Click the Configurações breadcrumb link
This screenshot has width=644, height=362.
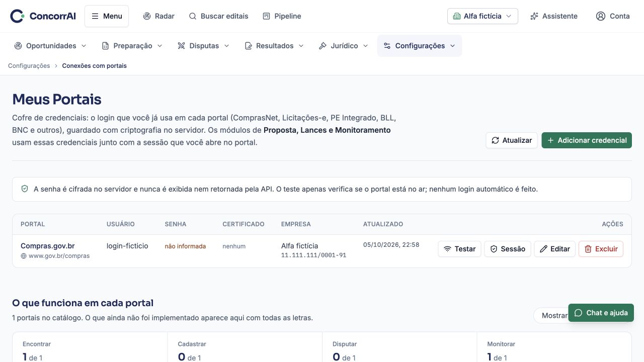point(29,66)
